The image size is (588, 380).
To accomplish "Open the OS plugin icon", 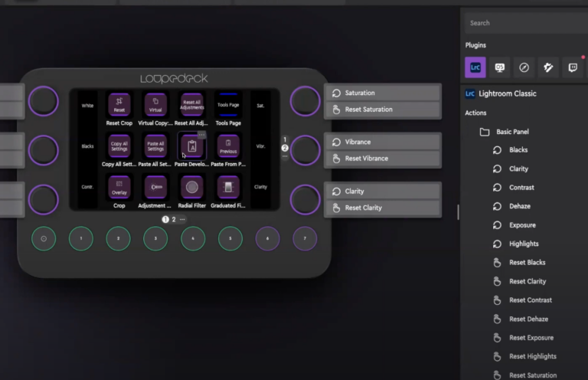I will coord(499,67).
